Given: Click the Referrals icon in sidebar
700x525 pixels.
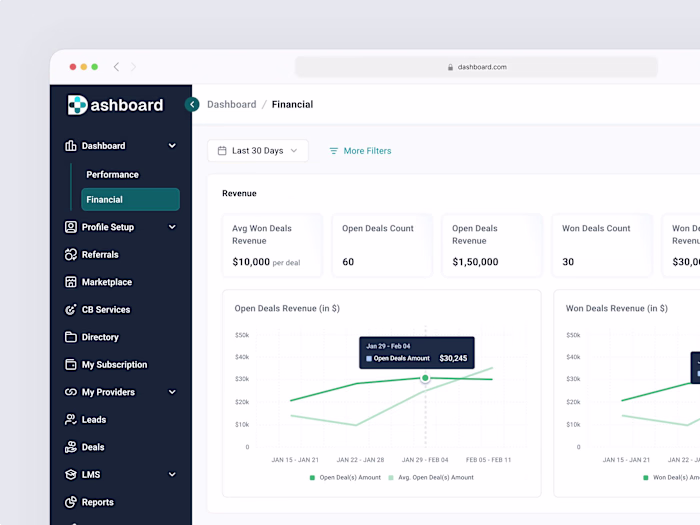Looking at the screenshot, I should point(71,254).
